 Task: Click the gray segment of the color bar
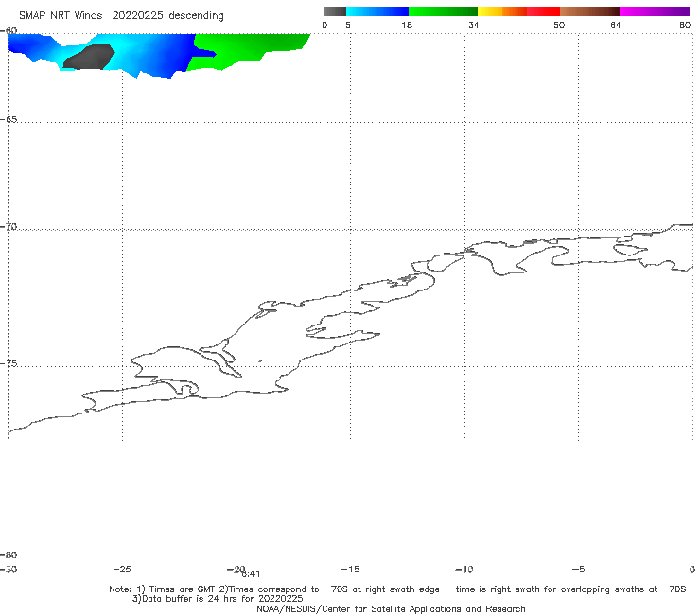pos(335,11)
